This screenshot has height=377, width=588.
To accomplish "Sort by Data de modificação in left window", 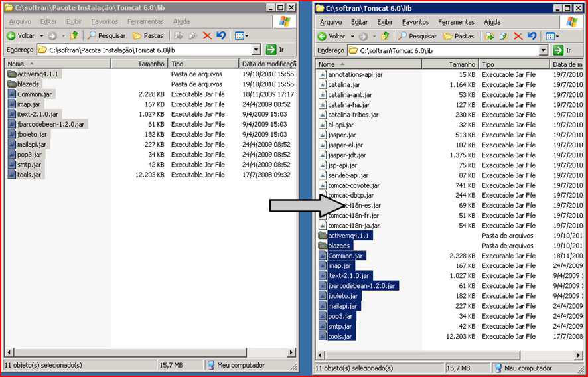I will click(x=267, y=64).
